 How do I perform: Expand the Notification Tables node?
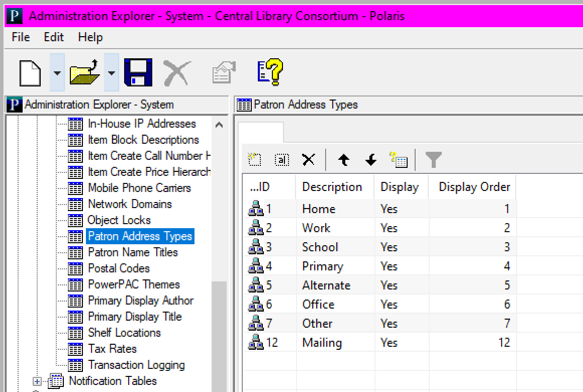[37, 381]
